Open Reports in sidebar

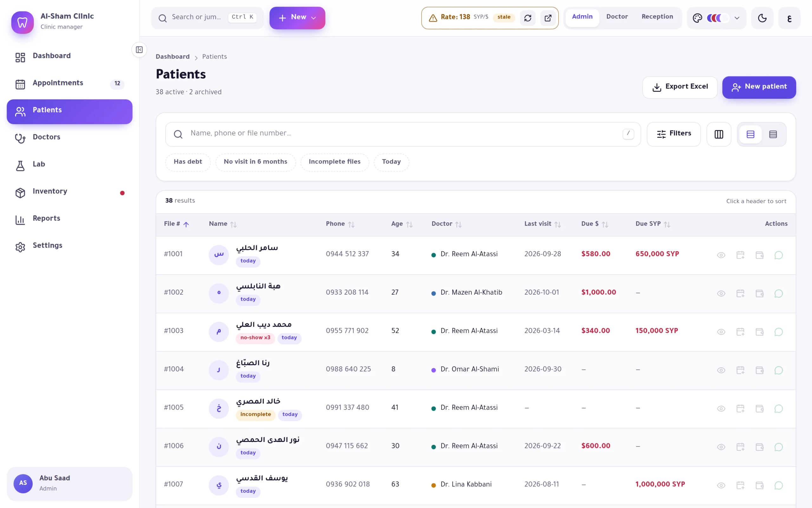tap(69, 220)
